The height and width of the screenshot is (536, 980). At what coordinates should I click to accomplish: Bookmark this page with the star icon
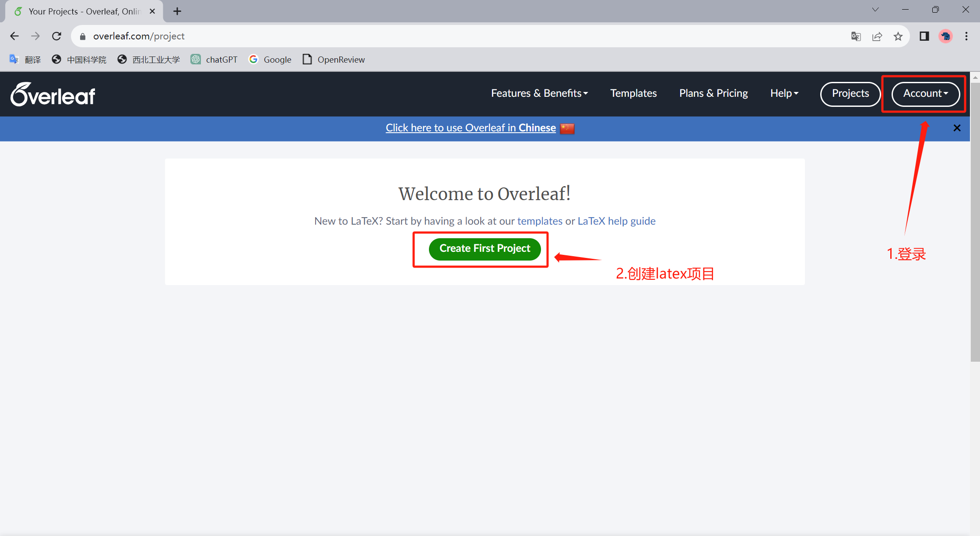898,36
